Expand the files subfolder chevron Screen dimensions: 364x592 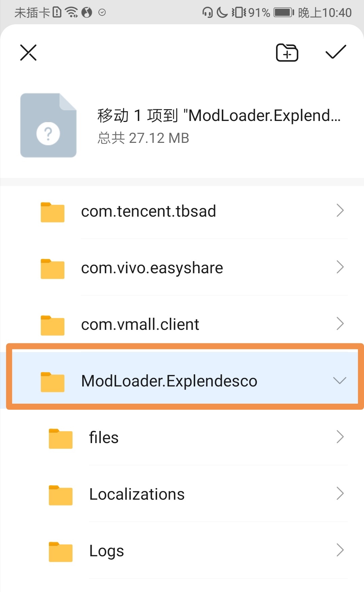[x=340, y=437]
